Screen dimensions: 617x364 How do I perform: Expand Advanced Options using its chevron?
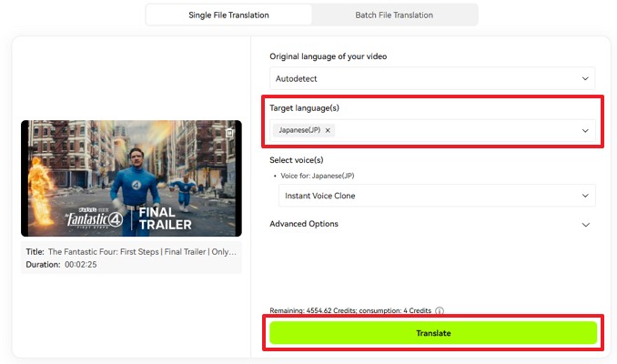[x=585, y=225]
